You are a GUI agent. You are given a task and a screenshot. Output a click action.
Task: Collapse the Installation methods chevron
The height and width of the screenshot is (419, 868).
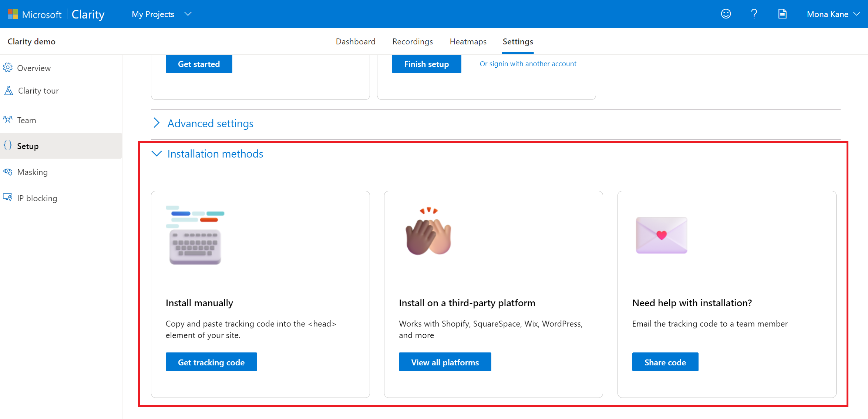tap(157, 153)
